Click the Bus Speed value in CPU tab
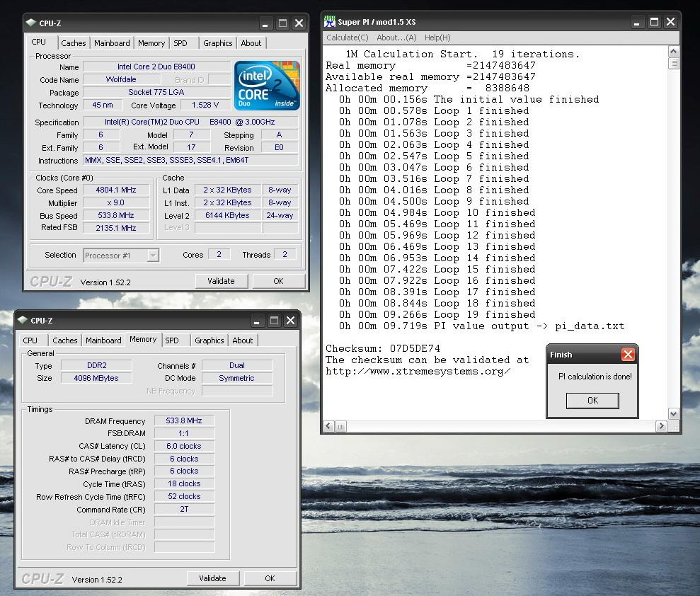The image size is (700, 596). coord(116,215)
